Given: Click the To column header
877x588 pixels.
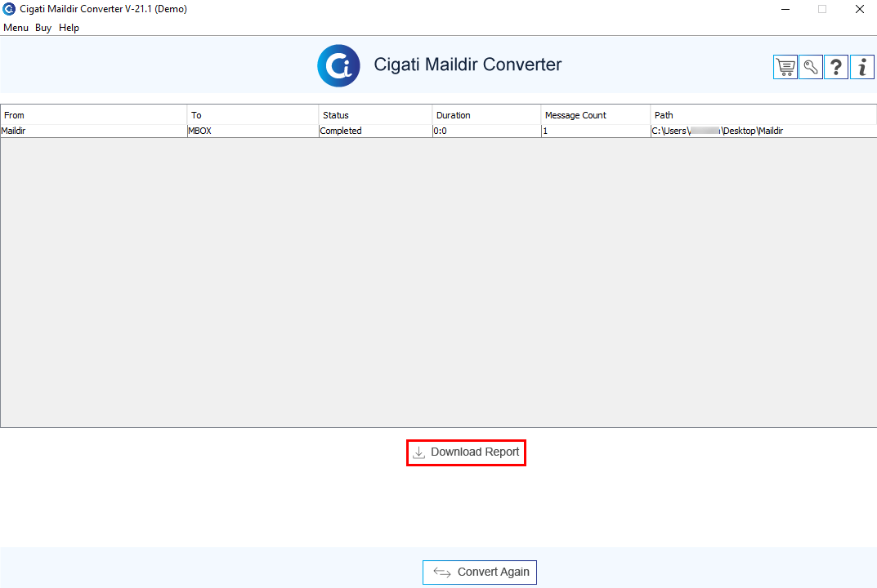Looking at the screenshot, I should tap(253, 115).
